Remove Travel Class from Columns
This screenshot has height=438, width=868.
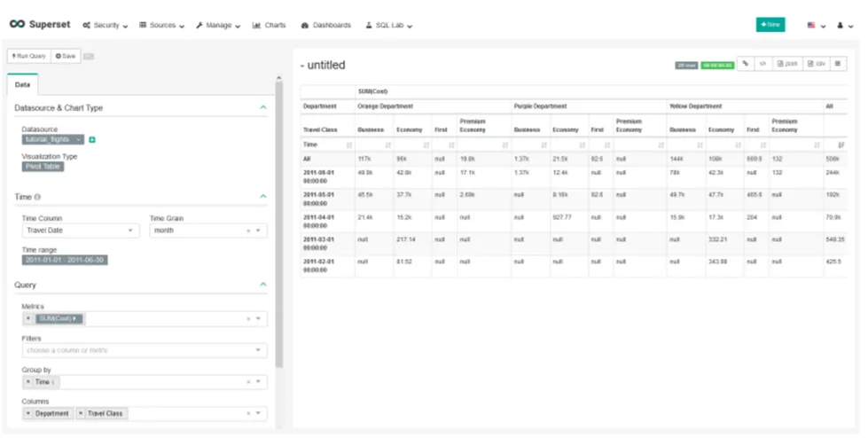pyautogui.click(x=81, y=413)
